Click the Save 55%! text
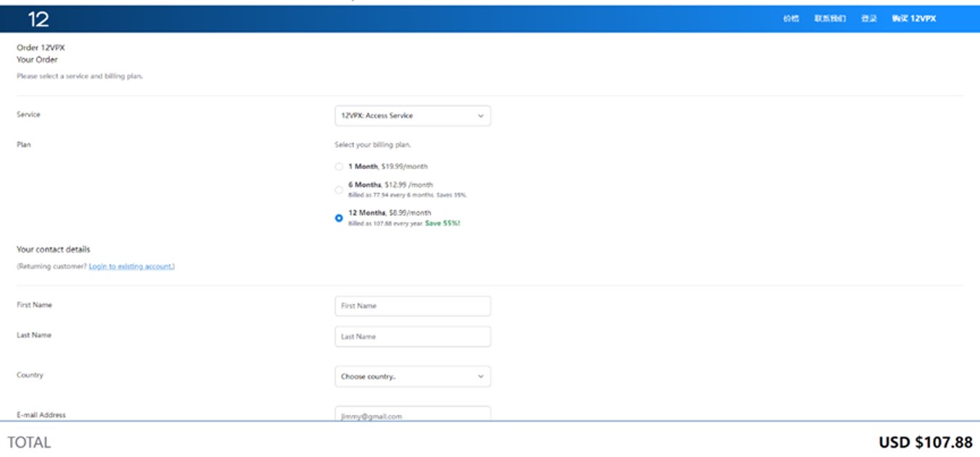Image resolution: width=980 pixels, height=457 pixels. [442, 223]
